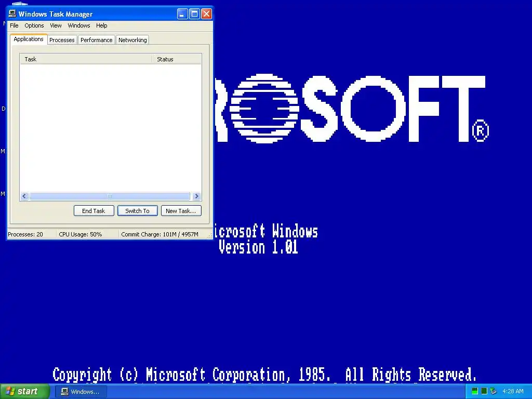This screenshot has height=399, width=532.
Task: Click the empty dark CPU meter tray icon
Action: 484,391
